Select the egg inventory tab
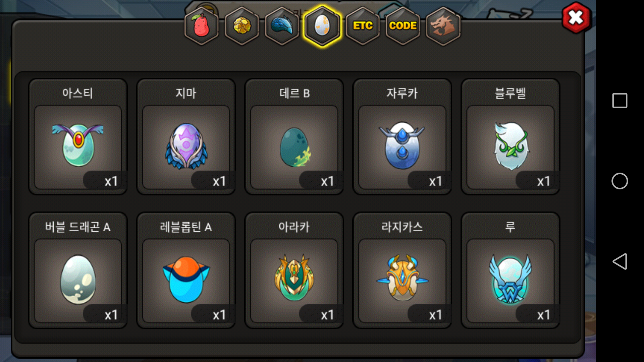This screenshot has width=644, height=362. tap(322, 26)
